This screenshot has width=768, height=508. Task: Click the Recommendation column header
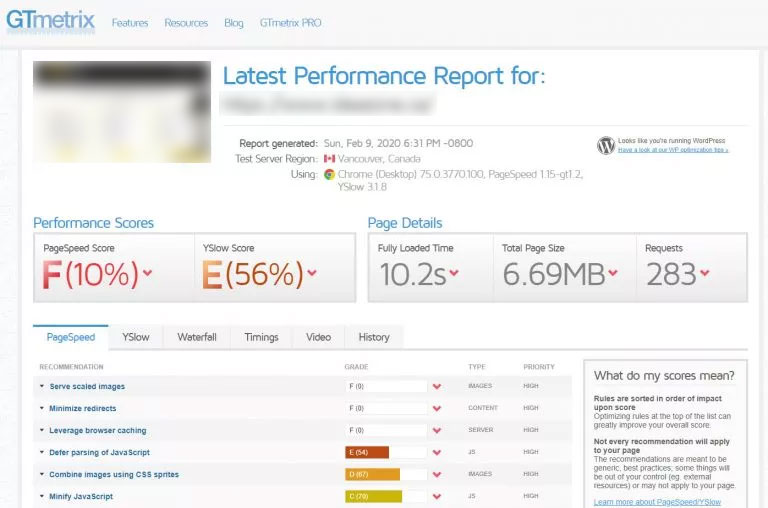click(x=72, y=367)
